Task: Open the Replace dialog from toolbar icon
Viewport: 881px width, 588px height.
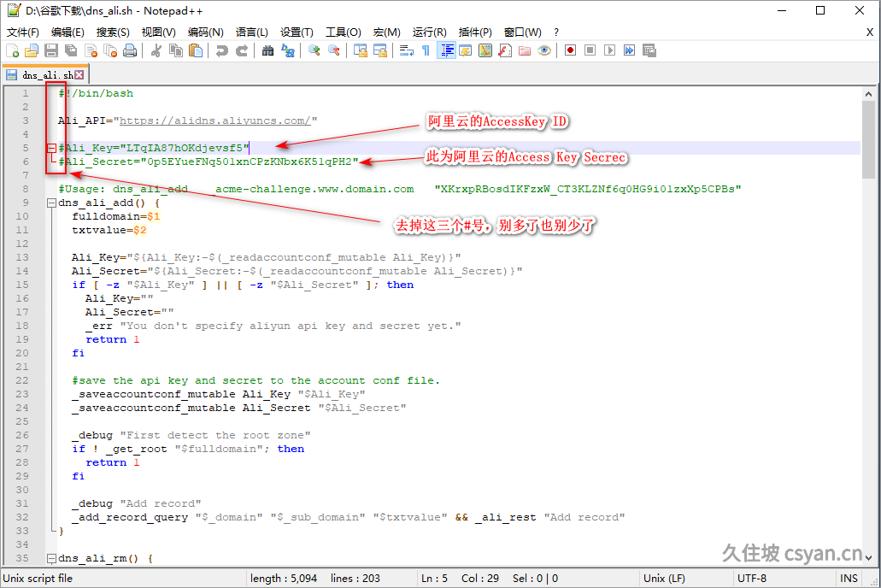Action: [x=288, y=50]
